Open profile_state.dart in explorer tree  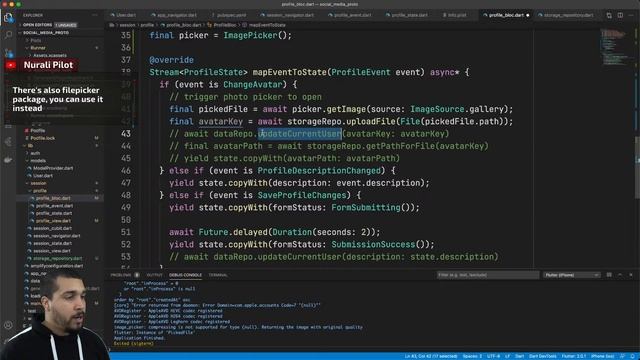pyautogui.click(x=54, y=213)
